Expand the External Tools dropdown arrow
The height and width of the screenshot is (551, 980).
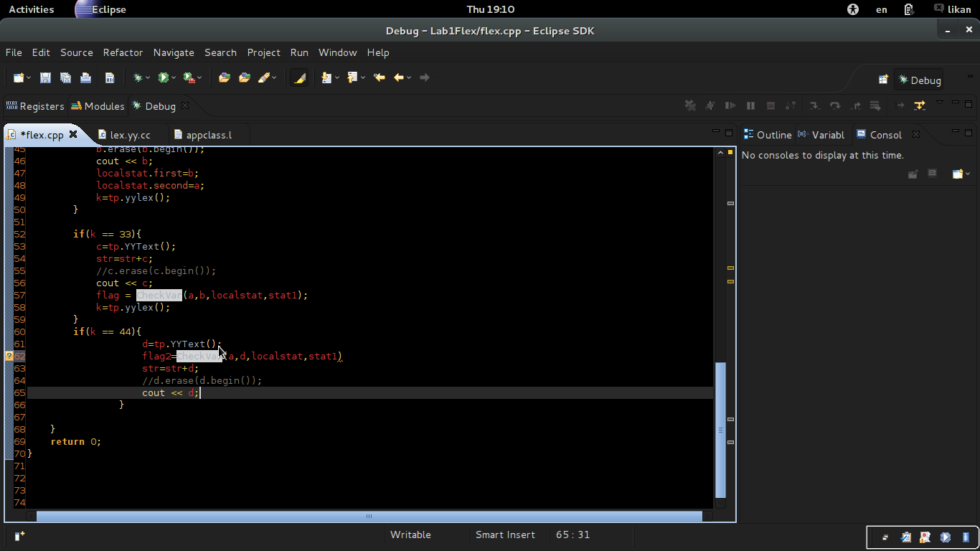(199, 77)
